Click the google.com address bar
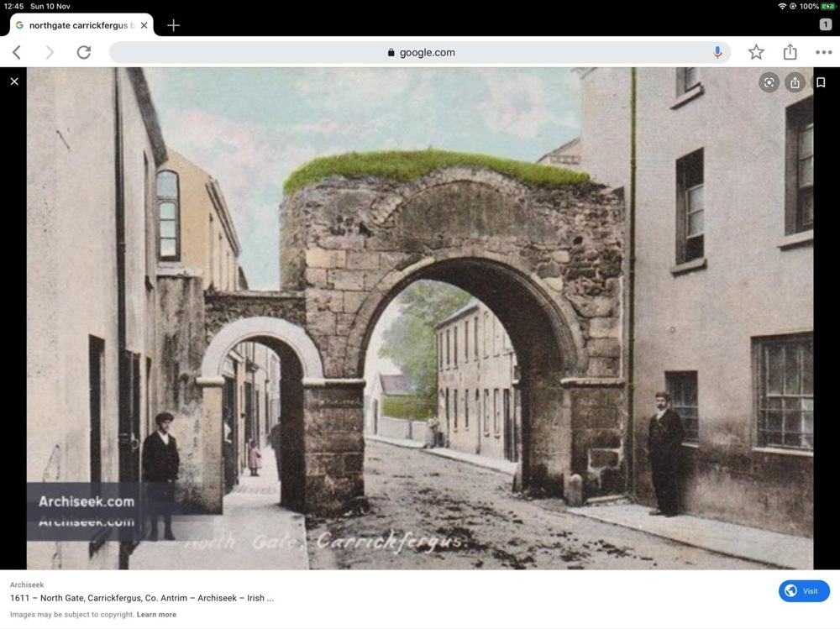840x629 pixels. 420,52
